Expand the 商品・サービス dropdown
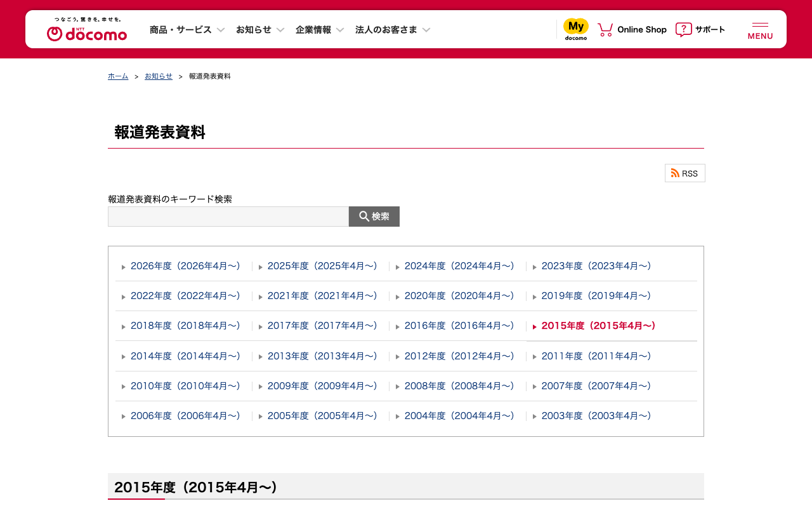 [187, 29]
